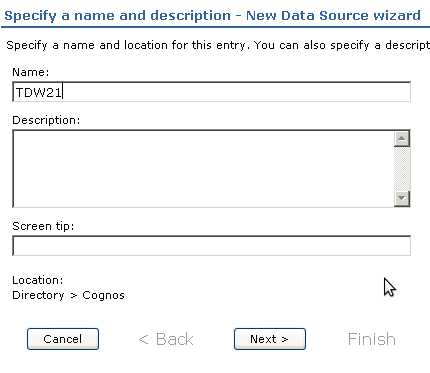The image size is (430, 373).
Task: Click the Description vertical scrollbar track
Action: [402, 169]
